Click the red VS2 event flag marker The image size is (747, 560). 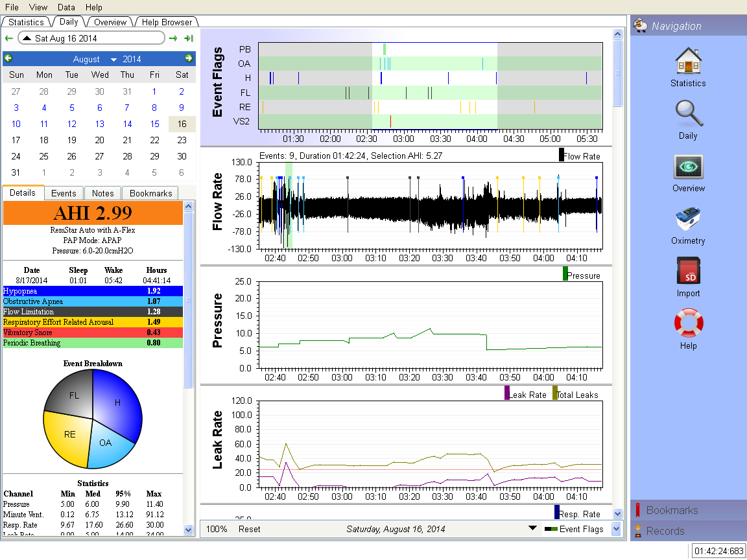click(390, 121)
